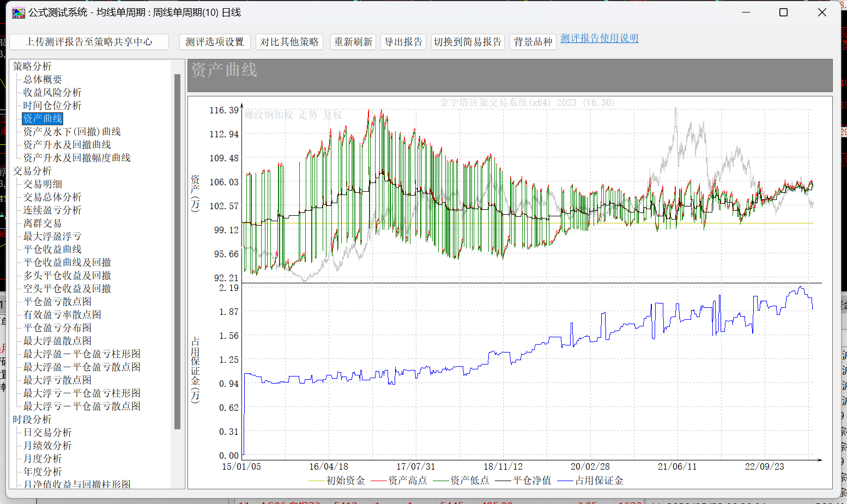The width and height of the screenshot is (847, 504).
Task: Select 月绩效分析 tree item
Action: click(47, 446)
